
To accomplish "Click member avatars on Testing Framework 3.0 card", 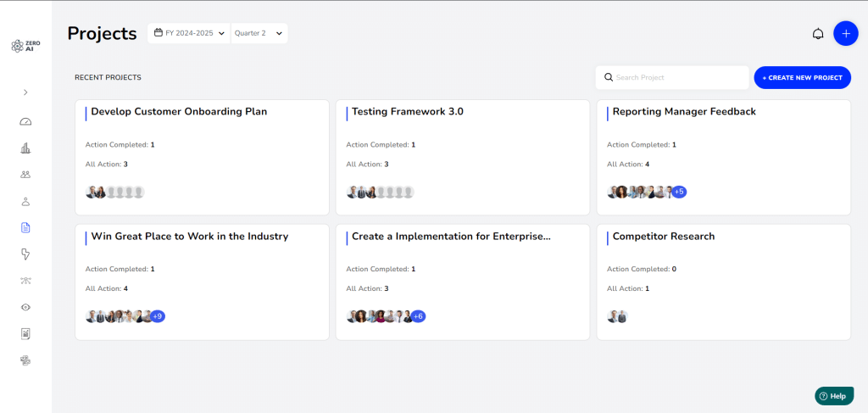I will [x=381, y=193].
